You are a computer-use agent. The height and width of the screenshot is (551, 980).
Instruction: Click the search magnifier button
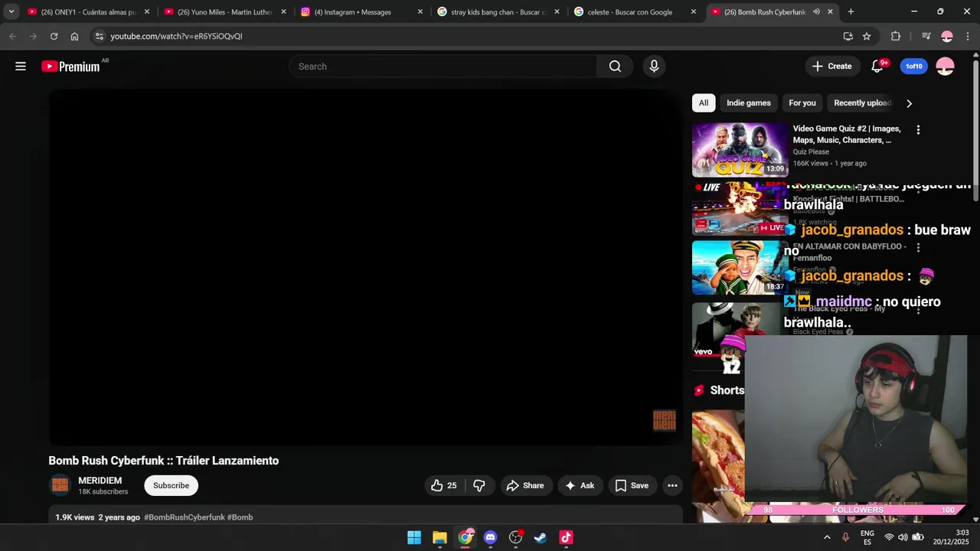[615, 67]
